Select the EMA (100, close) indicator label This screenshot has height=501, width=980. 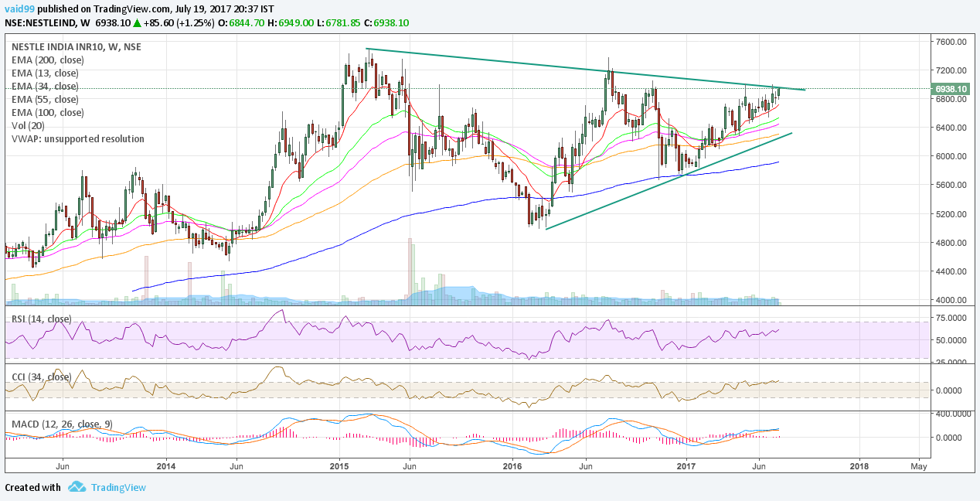pos(47,112)
